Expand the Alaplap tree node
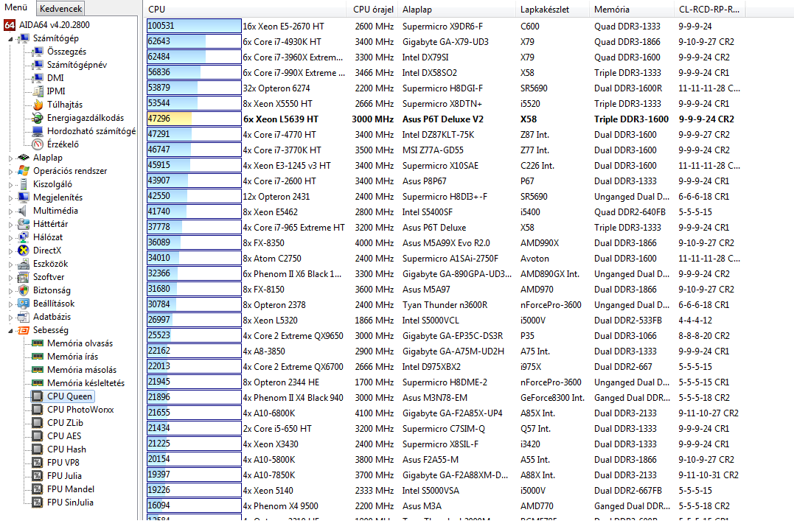 click(10, 158)
